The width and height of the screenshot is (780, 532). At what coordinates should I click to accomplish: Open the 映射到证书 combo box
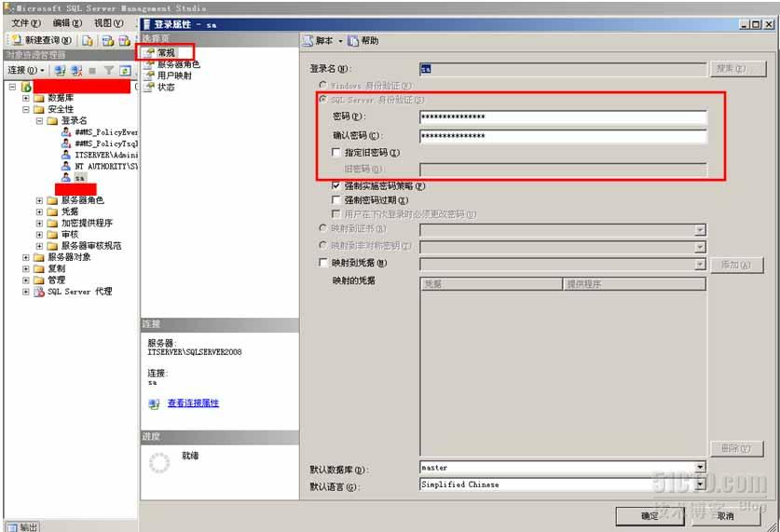click(x=563, y=230)
